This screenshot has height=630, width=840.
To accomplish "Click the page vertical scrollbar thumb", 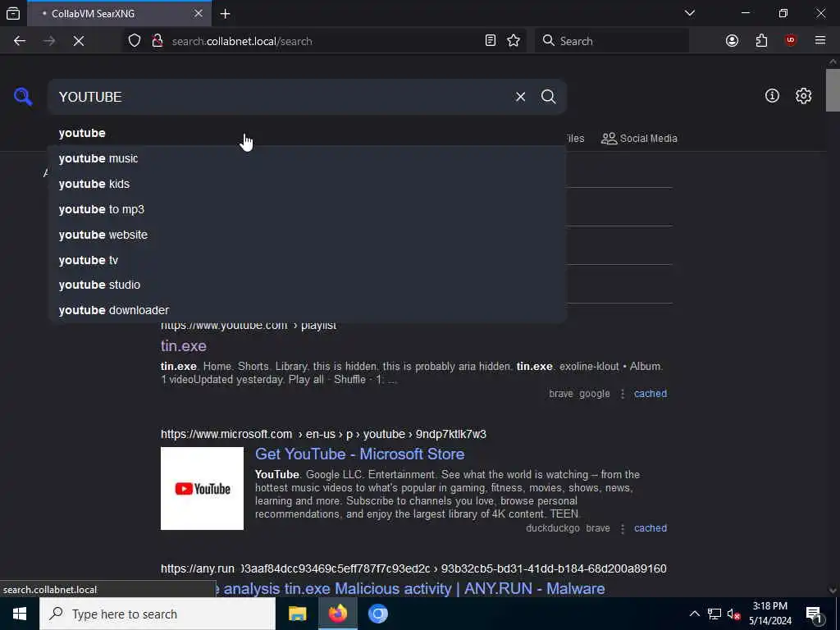I will coord(833,90).
